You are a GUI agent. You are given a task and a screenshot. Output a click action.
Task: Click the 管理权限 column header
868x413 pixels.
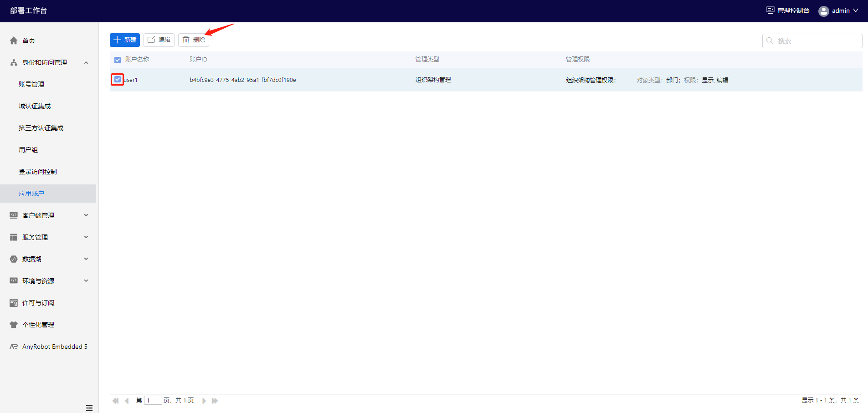coord(578,60)
